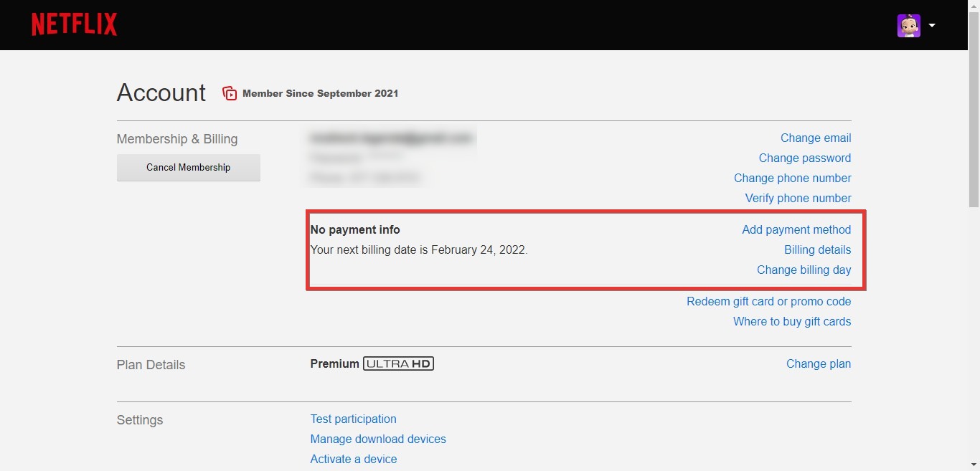Open Redeem gift card or promo code
This screenshot has height=471, width=980.
pyautogui.click(x=768, y=301)
